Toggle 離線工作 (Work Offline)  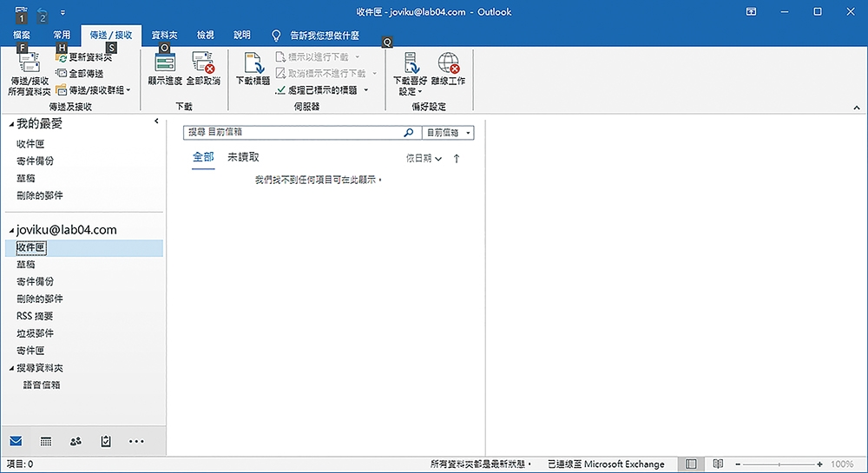click(x=449, y=69)
